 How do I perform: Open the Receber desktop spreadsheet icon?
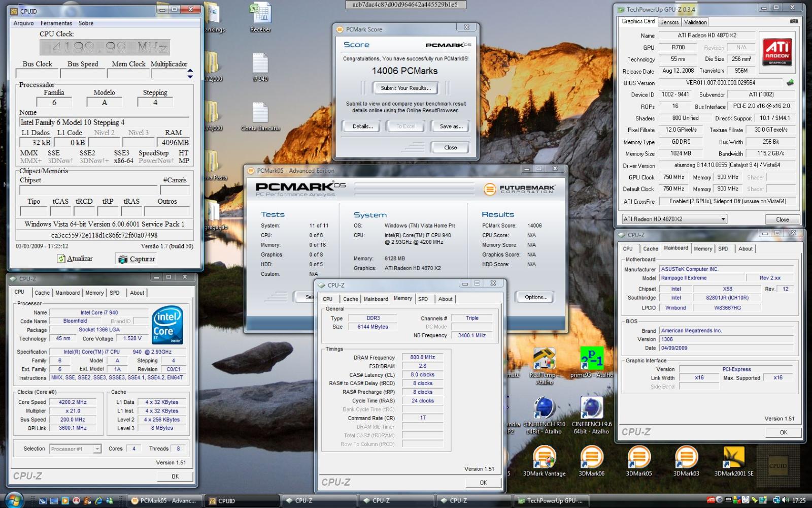pos(260,12)
